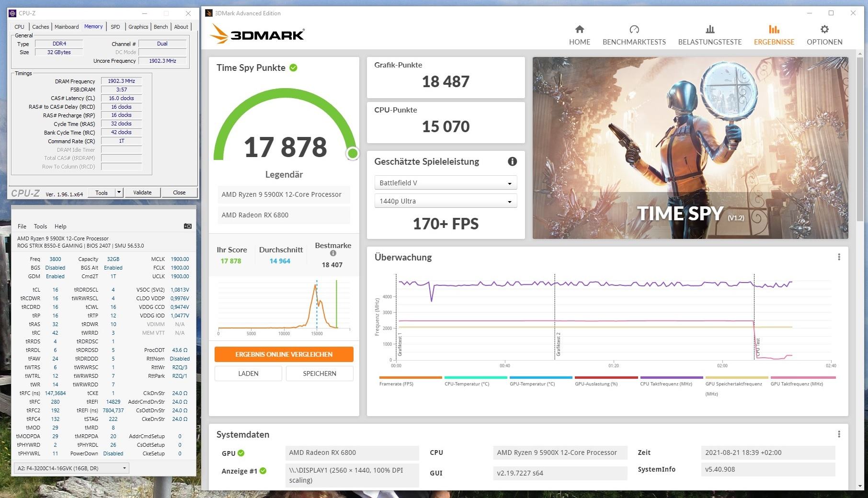This screenshot has width=868, height=498.
Task: Click the GUI version v2.19.7227 s64
Action: point(560,473)
